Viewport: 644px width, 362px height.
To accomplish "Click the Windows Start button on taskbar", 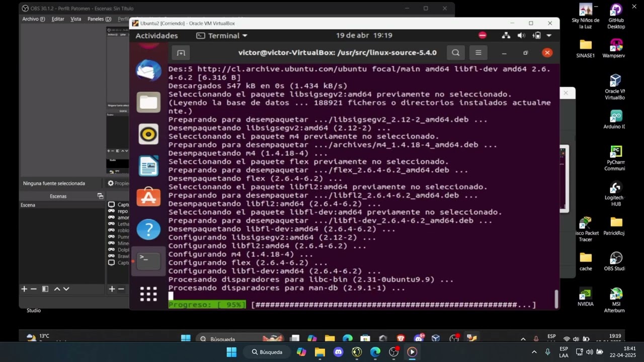I will (231, 352).
